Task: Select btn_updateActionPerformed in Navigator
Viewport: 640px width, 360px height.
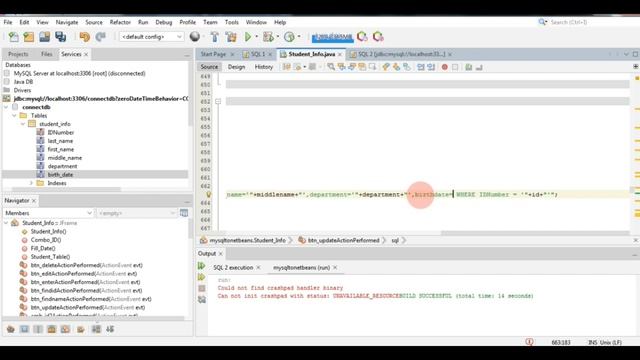Action: 88,307
